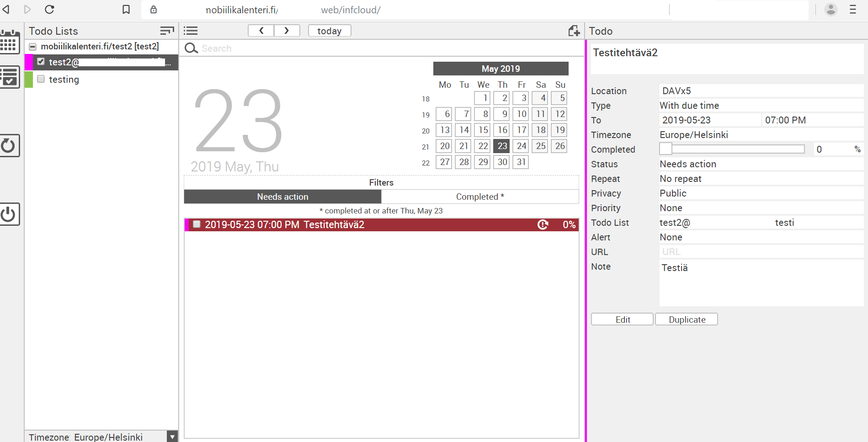Viewport: 868px width, 442px height.
Task: Select the Needs action filter
Action: point(282,197)
